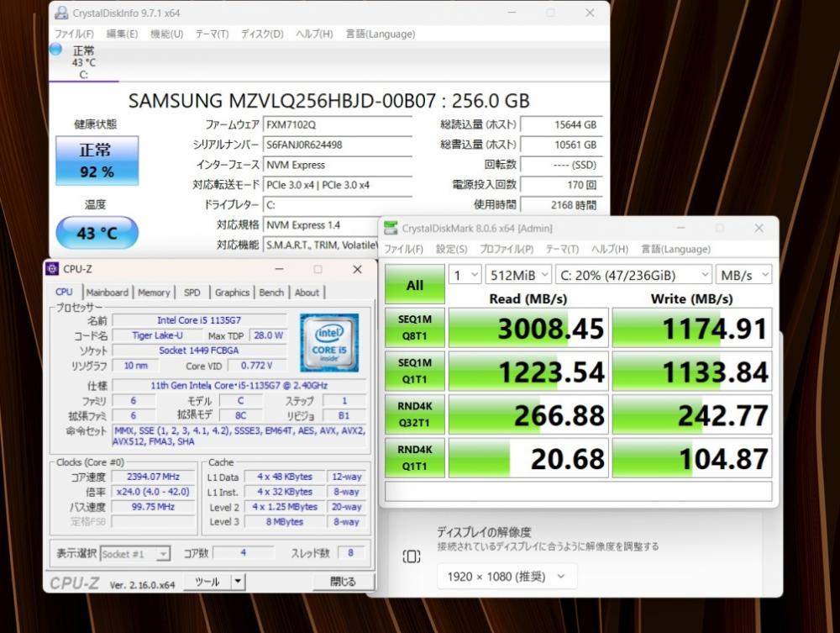Click the Intel Core i5 logo in CPU-Z
Image resolution: width=840 pixels, height=633 pixels.
pos(329,342)
